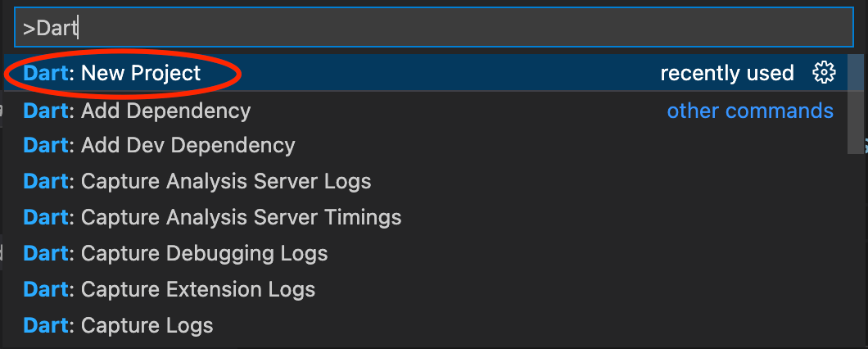Click the command list scrollbar thumb
Image resolution: width=868 pixels, height=349 pixels.
856,104
